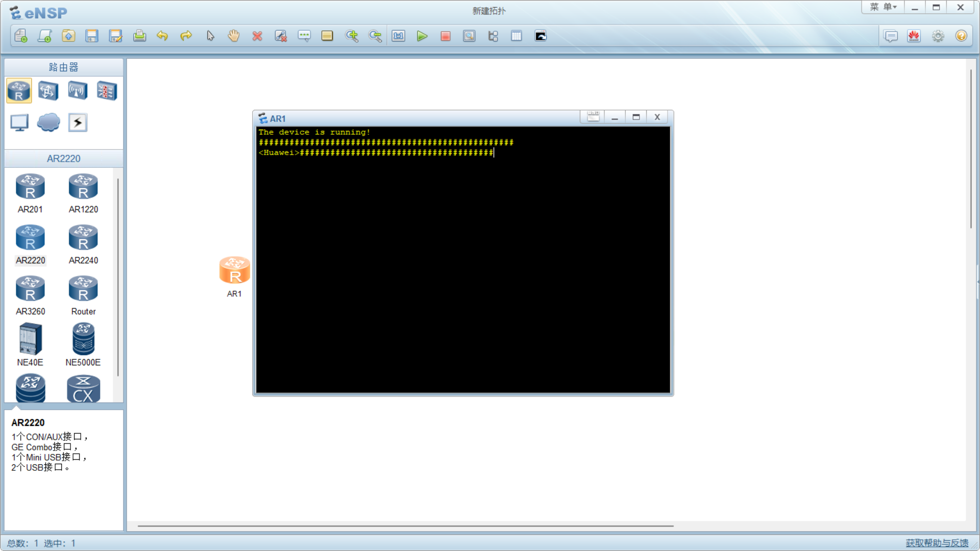Select the firewall device category icon

click(107, 91)
